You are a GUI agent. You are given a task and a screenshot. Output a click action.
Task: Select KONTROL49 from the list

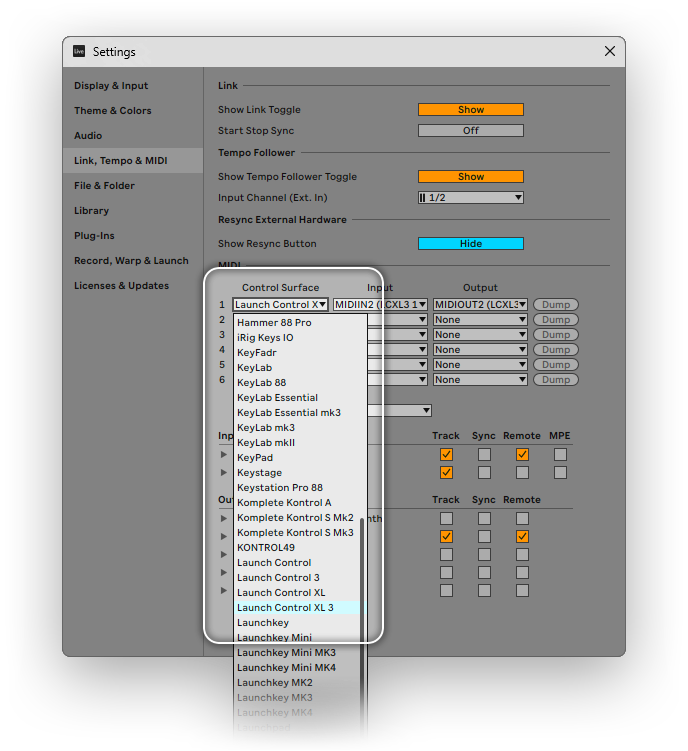(x=297, y=548)
